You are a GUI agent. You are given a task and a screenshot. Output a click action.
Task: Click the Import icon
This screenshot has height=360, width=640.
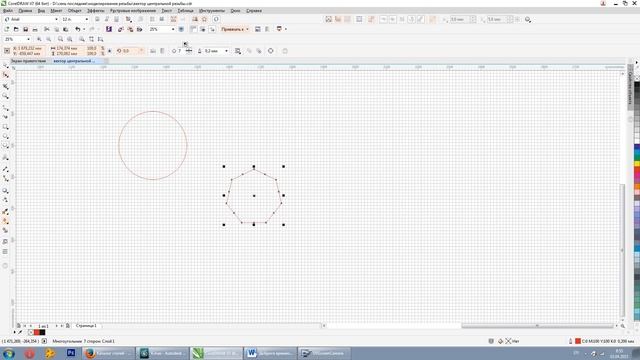point(121,29)
